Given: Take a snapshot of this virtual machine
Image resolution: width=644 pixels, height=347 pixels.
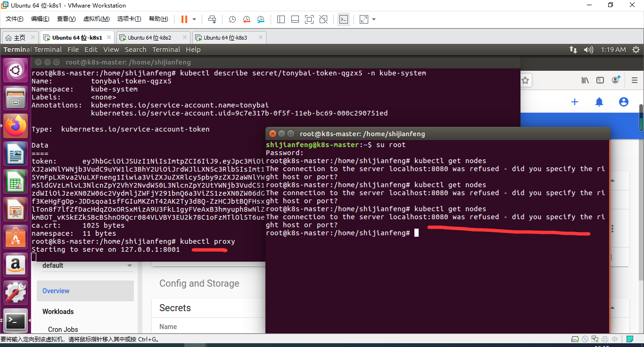Looking at the screenshot, I should point(232,19).
